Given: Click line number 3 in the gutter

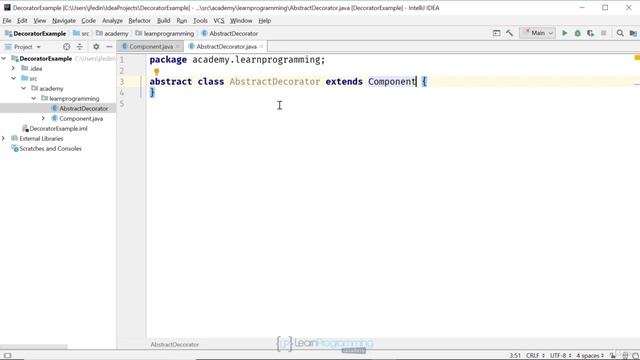Looking at the screenshot, I should pos(122,82).
